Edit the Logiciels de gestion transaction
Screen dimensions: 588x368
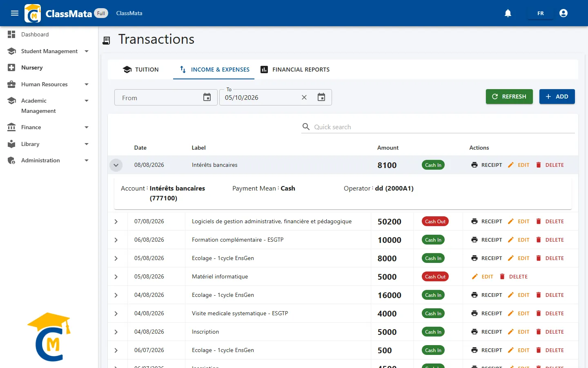(519, 222)
